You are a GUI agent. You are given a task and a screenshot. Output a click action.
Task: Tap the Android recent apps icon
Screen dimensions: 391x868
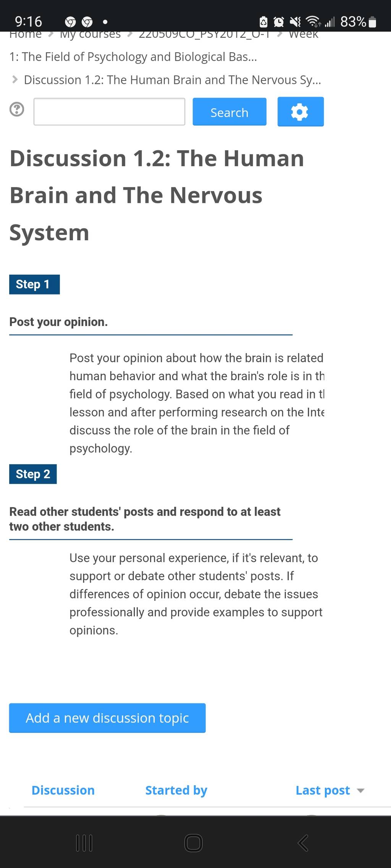click(84, 843)
